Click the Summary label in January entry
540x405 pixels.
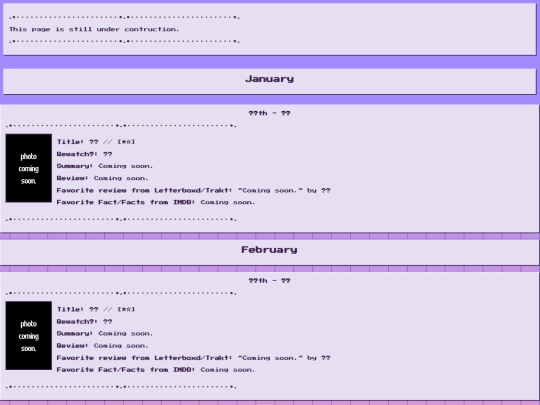coord(75,166)
